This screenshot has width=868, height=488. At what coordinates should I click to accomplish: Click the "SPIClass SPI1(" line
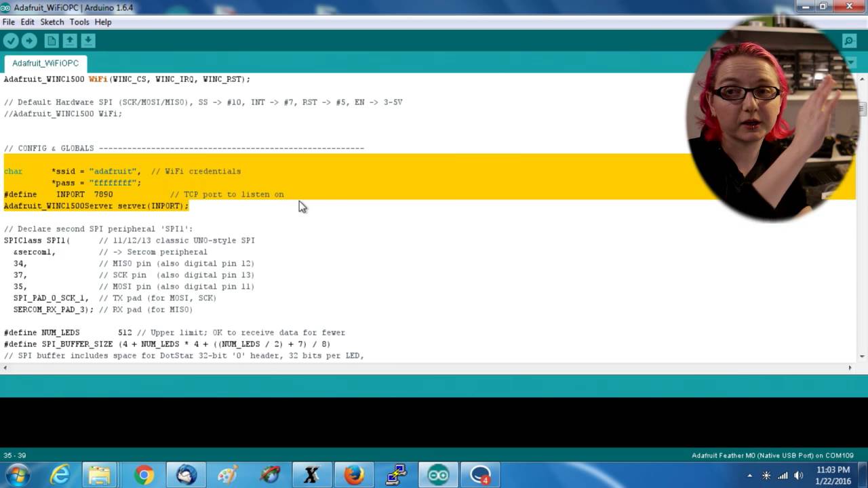tap(129, 241)
